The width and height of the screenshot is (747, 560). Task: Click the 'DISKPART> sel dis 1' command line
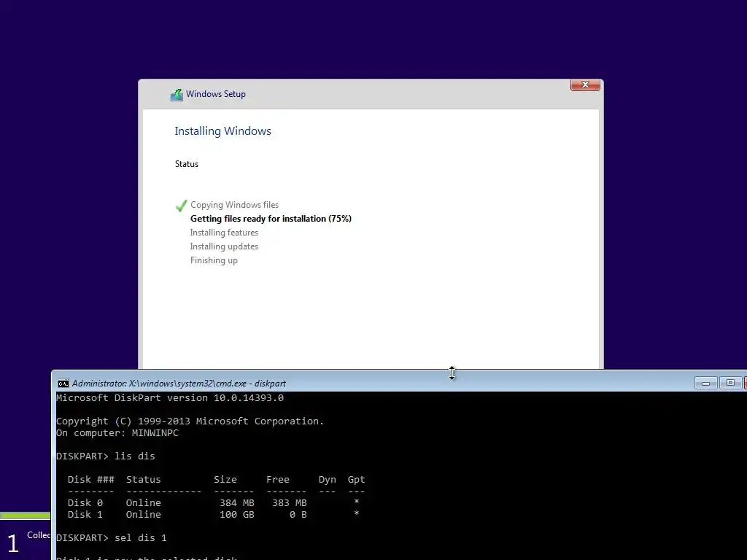(x=112, y=537)
